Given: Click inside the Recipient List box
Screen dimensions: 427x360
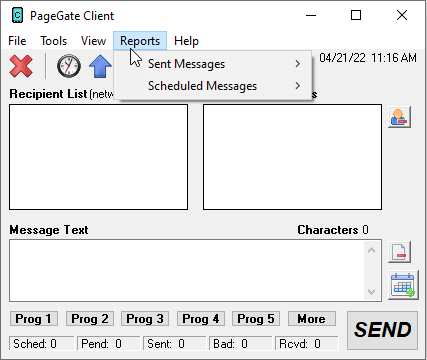Looking at the screenshot, I should tap(98, 157).
